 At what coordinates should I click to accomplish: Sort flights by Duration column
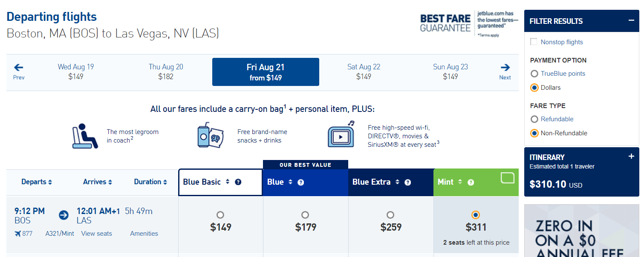[x=150, y=182]
